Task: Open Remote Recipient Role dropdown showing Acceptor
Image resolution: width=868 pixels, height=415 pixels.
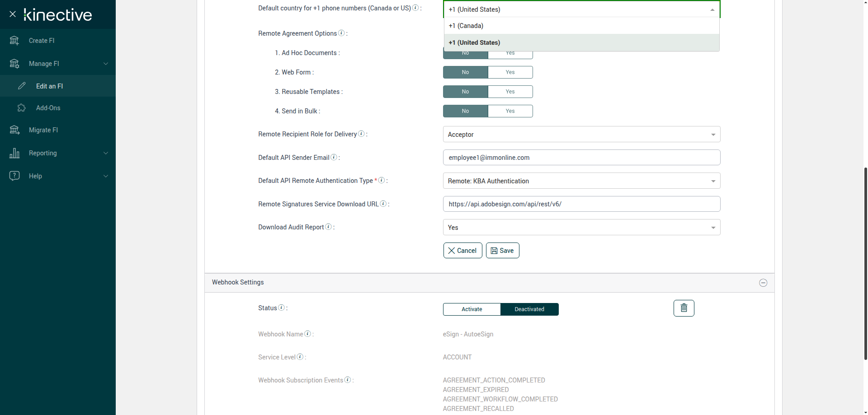Action: coord(581,135)
